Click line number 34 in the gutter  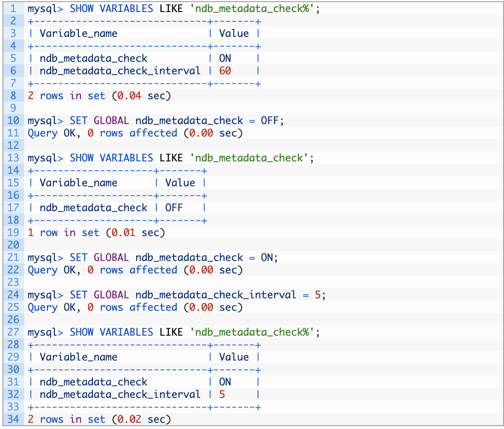(x=13, y=419)
